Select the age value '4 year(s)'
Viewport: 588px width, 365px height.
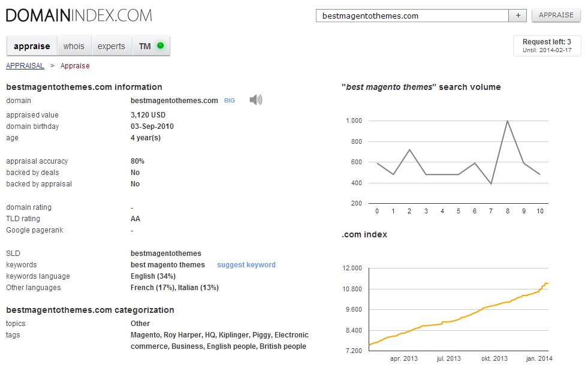[146, 138]
